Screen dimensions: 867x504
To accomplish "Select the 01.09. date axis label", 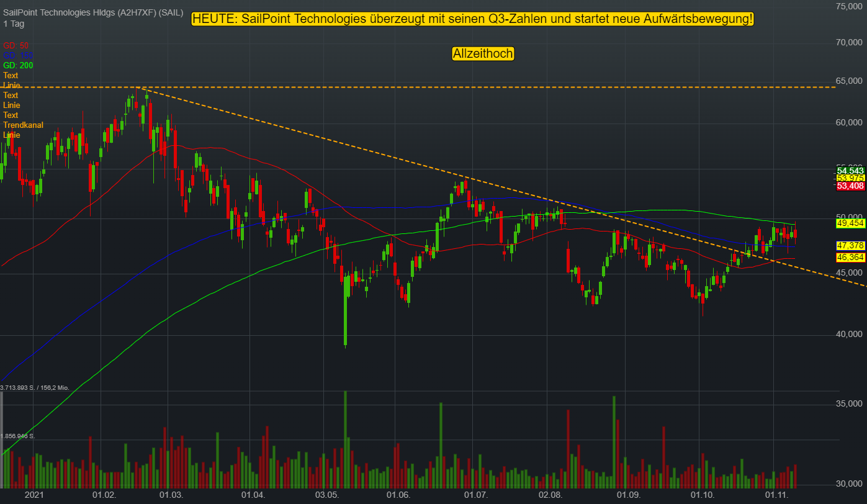I will click(x=628, y=495).
